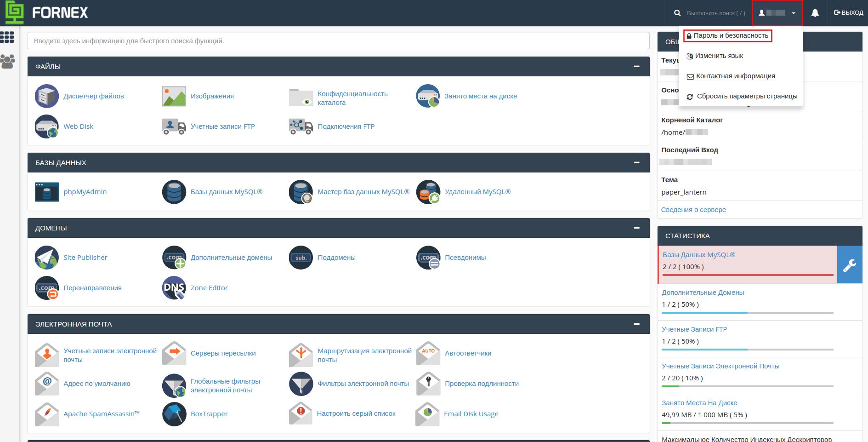Click the wrench icon beside MySQL statistics
The image size is (868, 442).
[850, 264]
